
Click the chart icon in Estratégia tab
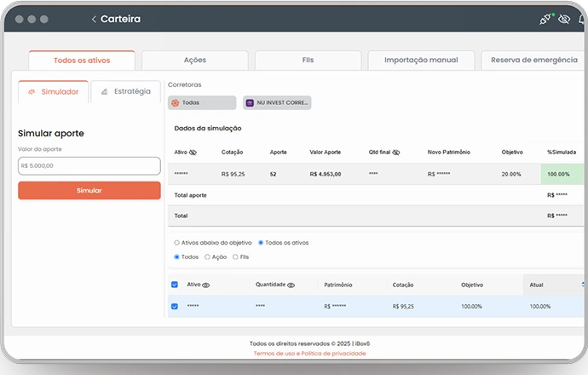105,91
